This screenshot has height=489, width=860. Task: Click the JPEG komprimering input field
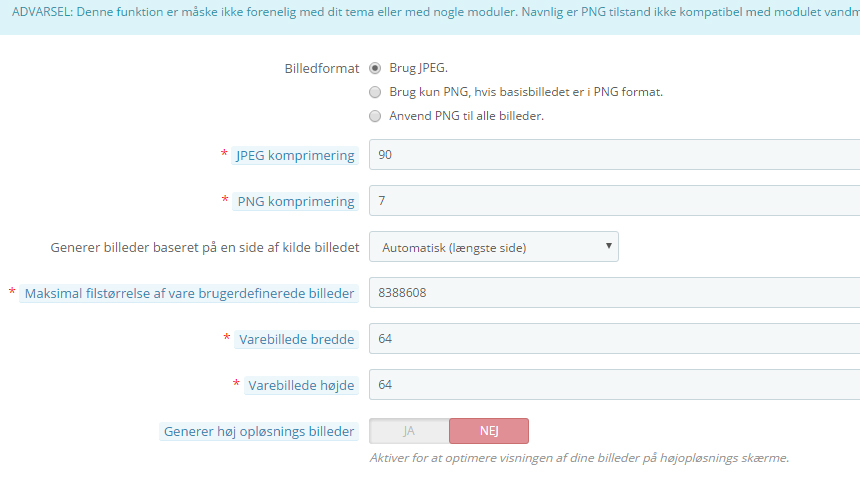614,155
